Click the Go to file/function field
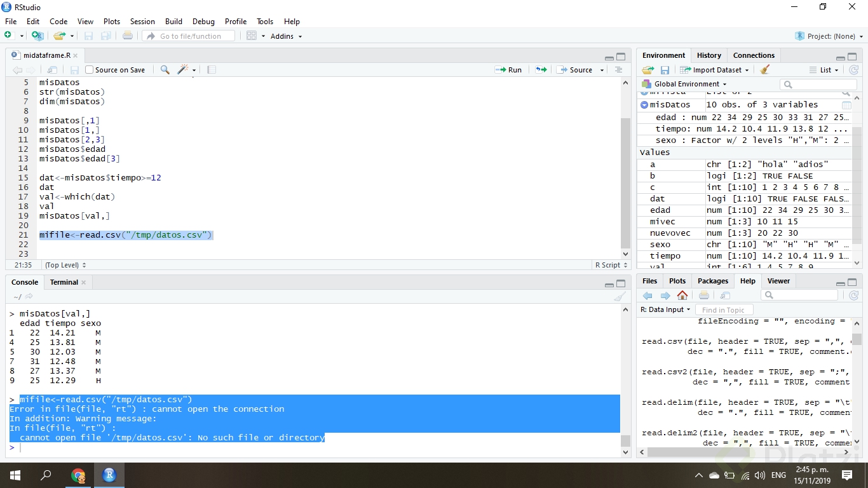Viewport: 868px width, 488px height. (x=189, y=36)
